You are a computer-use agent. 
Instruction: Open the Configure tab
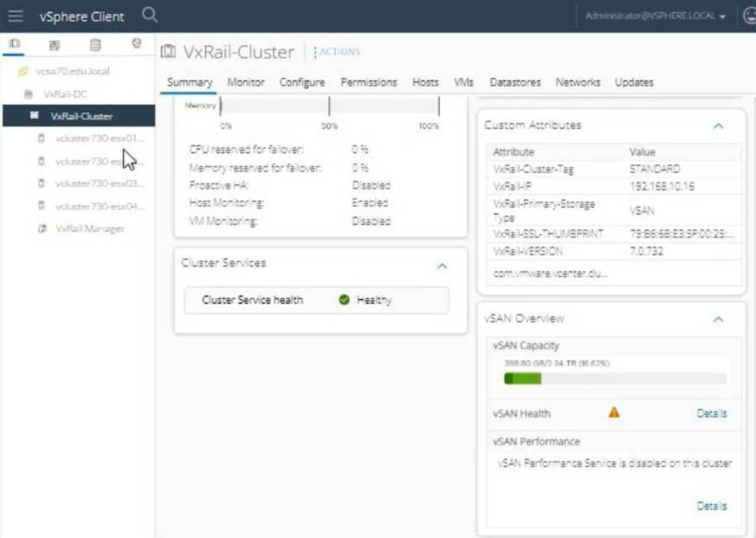point(302,82)
